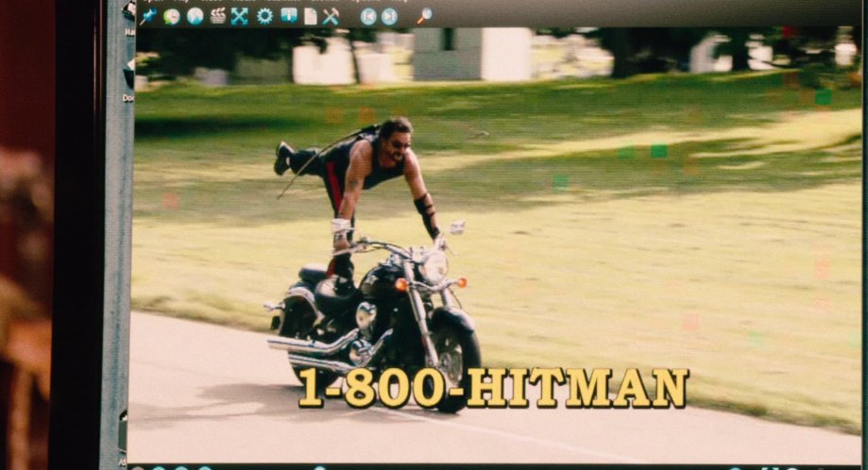Skip to previous track button
The height and width of the screenshot is (470, 868).
pos(368,16)
